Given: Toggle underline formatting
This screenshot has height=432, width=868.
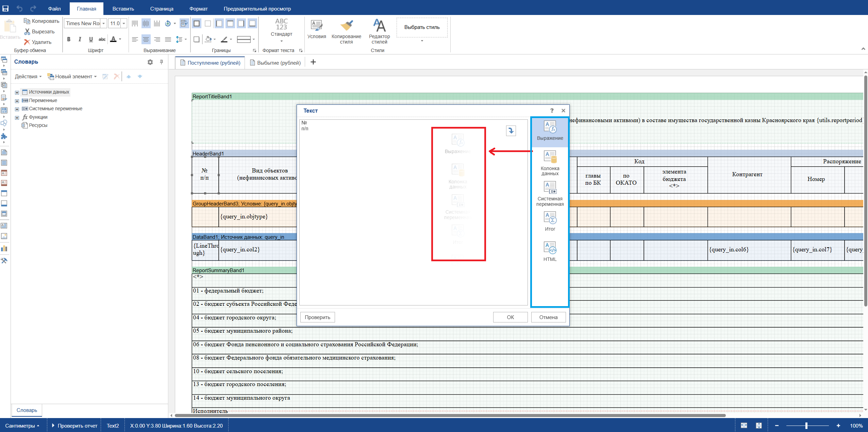Looking at the screenshot, I should (91, 39).
